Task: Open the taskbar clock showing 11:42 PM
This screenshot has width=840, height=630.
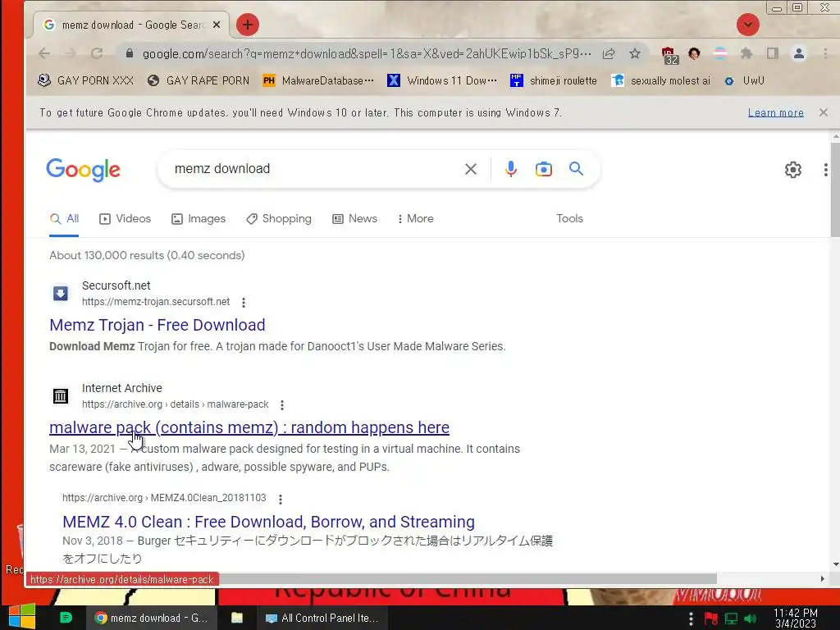Action: tap(796, 619)
